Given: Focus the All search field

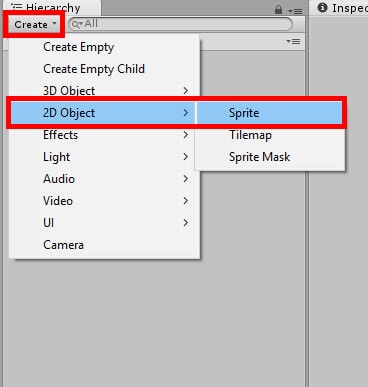Looking at the screenshot, I should point(180,24).
